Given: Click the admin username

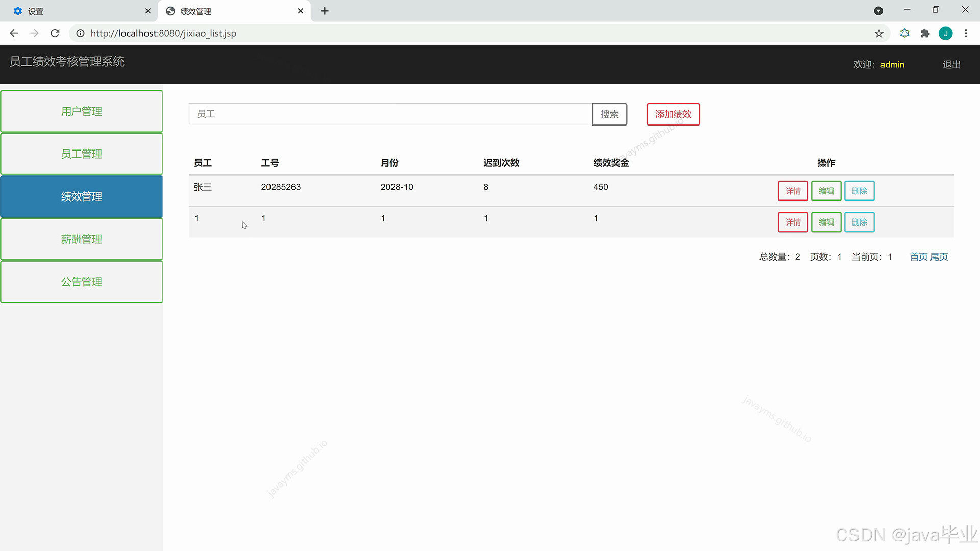Looking at the screenshot, I should (892, 65).
